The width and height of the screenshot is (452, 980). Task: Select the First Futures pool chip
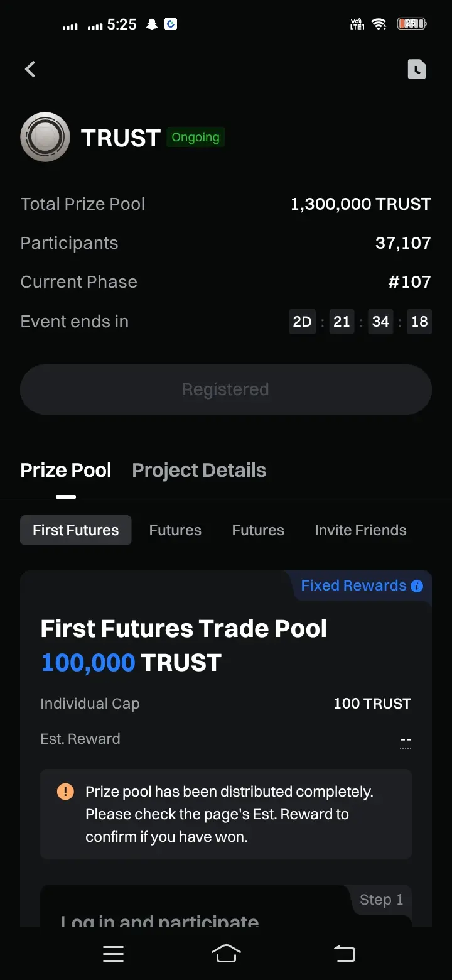[76, 530]
